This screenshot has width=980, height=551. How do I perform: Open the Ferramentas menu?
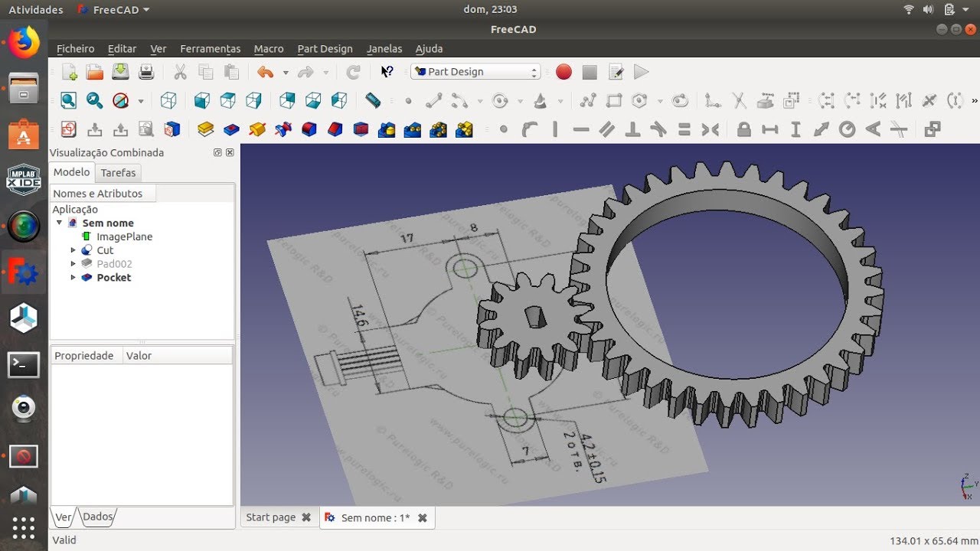211,48
